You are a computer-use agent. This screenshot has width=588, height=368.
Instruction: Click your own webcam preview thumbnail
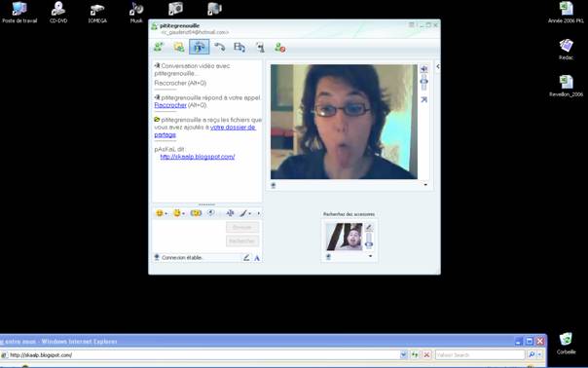pyautogui.click(x=345, y=237)
